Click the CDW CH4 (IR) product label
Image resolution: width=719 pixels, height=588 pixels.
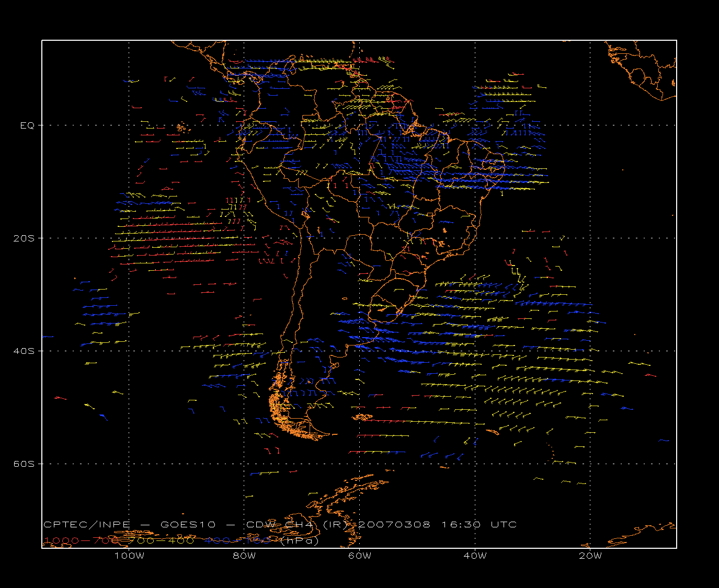click(x=297, y=524)
